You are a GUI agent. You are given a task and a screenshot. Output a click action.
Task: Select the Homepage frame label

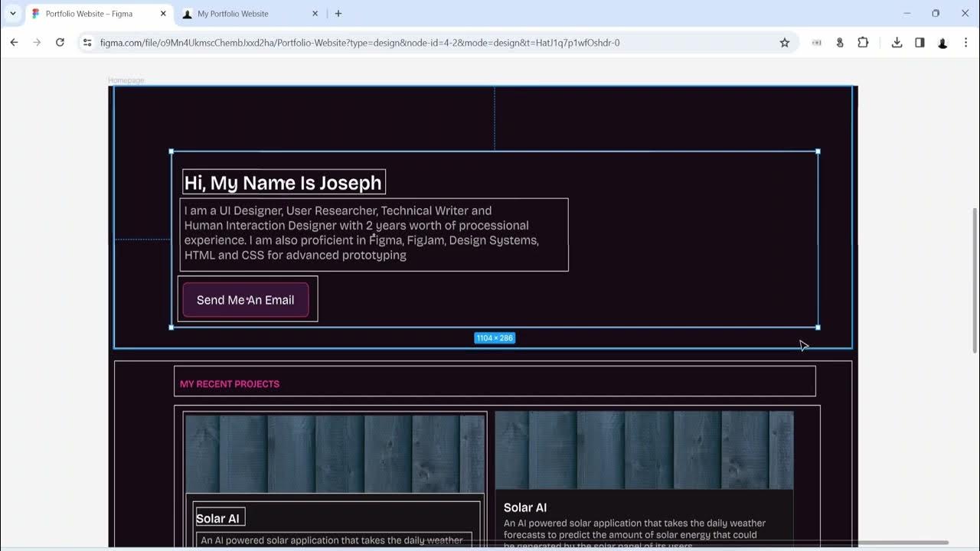(126, 80)
